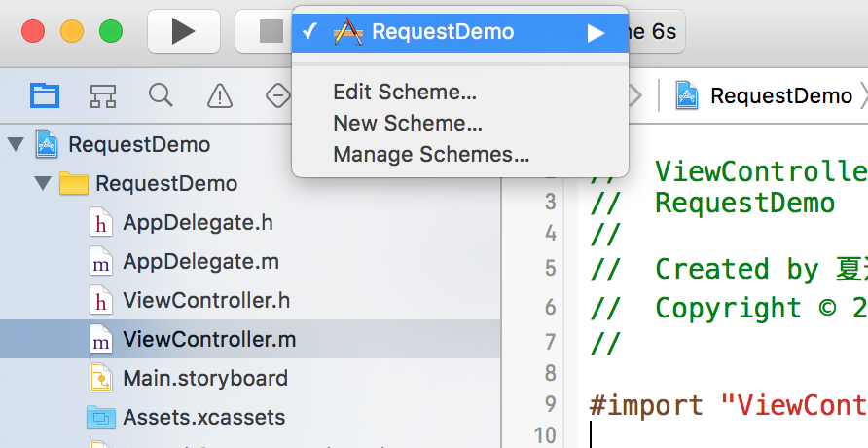Open AppDelegate.h in the navigator

[x=198, y=222]
